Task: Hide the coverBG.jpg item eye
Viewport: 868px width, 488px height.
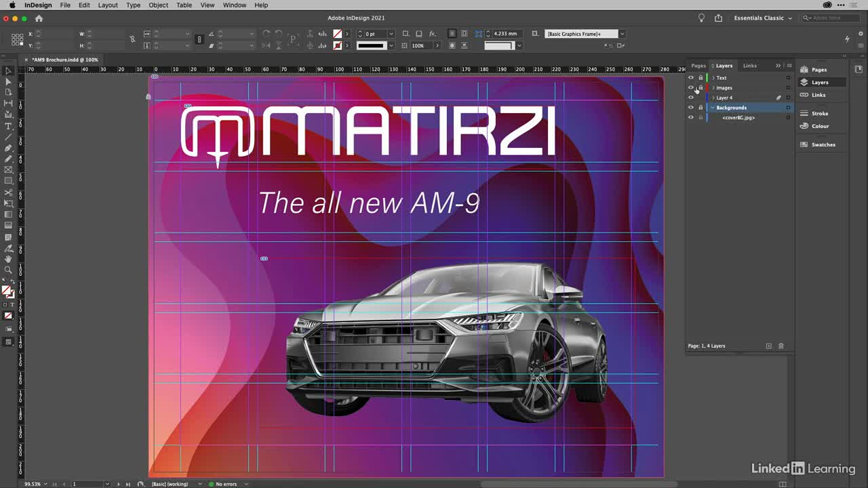Action: [x=691, y=117]
